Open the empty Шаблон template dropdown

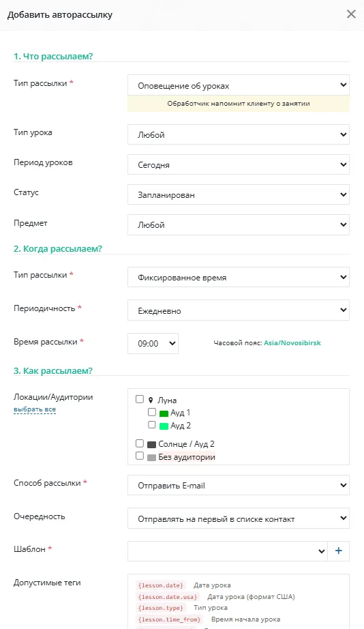[227, 551]
